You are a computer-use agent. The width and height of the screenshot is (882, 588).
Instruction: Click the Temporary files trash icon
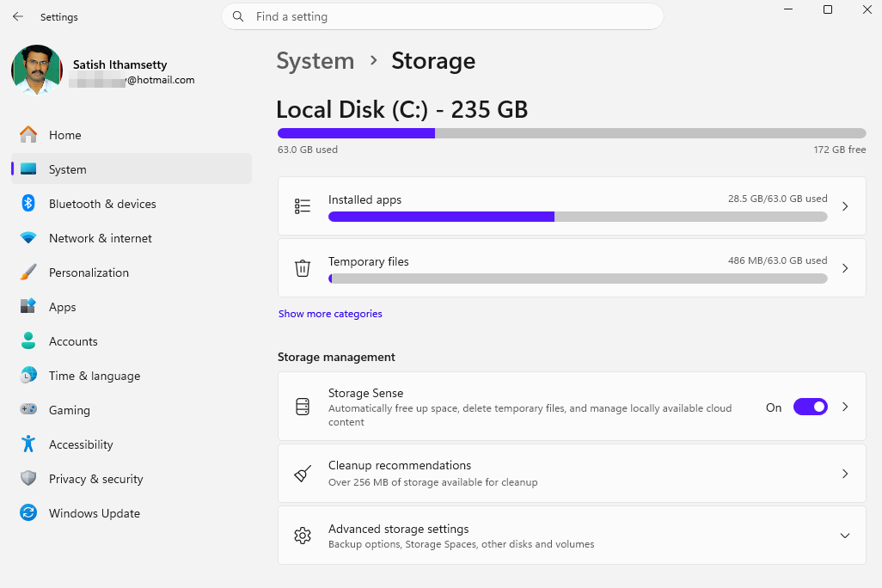[303, 268]
